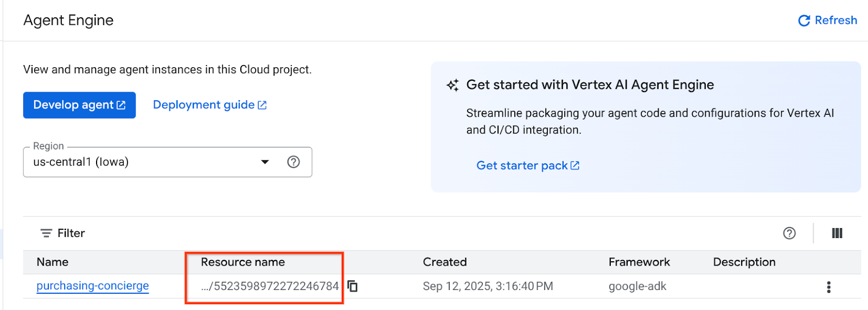Expand the Region dropdown arrow
Viewport: 868px width, 310px height.
[265, 162]
